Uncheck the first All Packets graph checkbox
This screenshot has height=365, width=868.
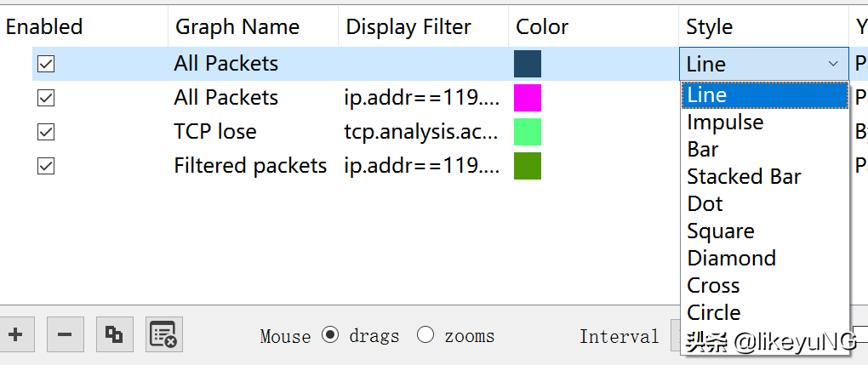point(46,65)
